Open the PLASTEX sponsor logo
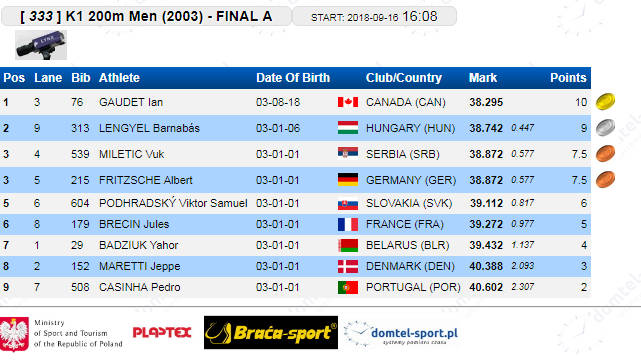641x360 pixels. 162,332
